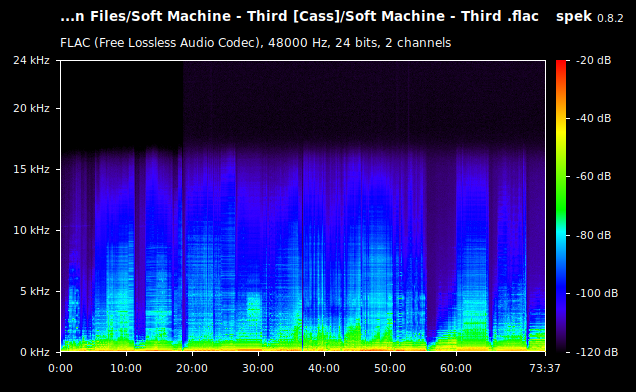The width and height of the screenshot is (636, 392).
Task: Click the 24 kHz frequency label
Action: pos(31,60)
